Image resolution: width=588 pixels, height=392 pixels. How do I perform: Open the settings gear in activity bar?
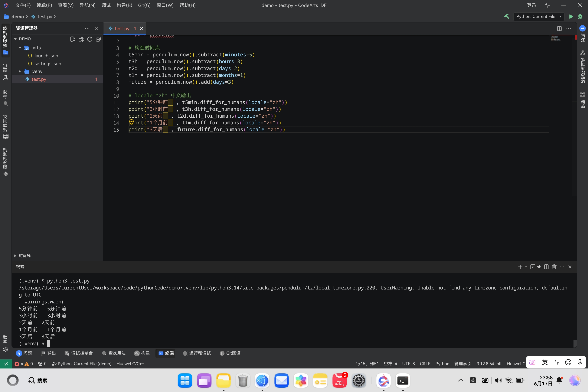(6, 349)
